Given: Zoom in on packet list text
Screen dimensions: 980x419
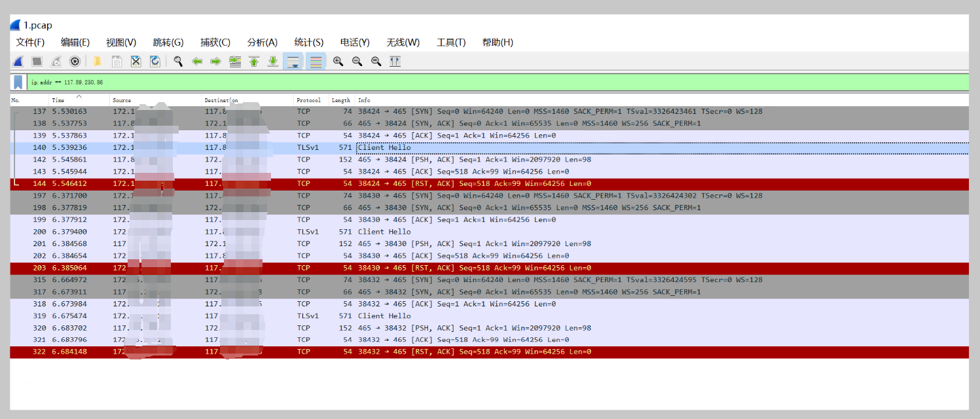Looking at the screenshot, I should 338,62.
